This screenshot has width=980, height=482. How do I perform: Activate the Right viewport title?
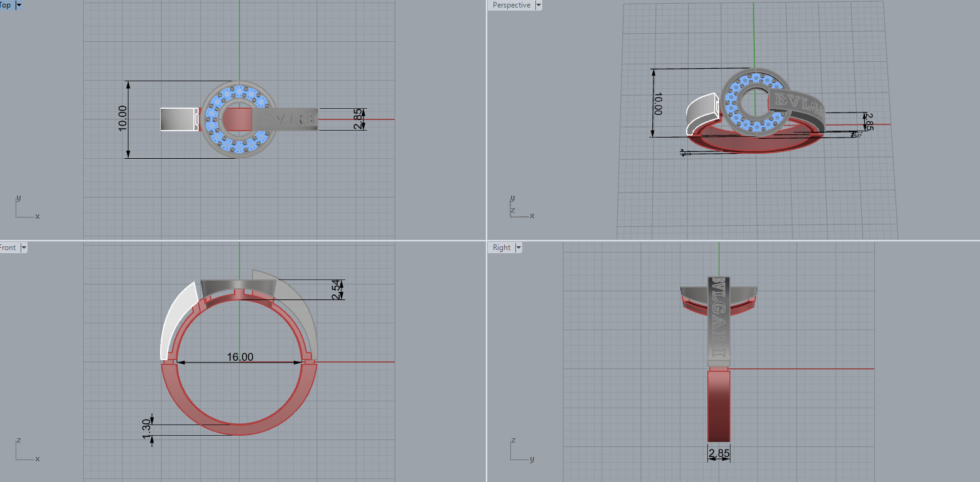502,248
